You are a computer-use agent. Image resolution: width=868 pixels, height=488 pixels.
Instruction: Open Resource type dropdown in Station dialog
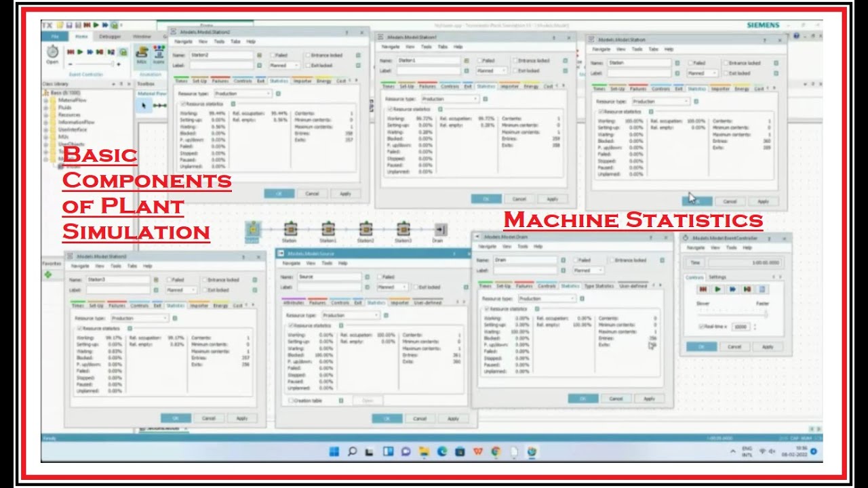660,102
